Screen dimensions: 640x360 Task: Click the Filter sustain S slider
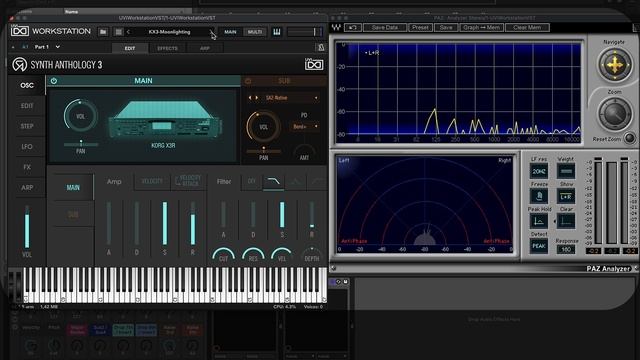[282, 214]
